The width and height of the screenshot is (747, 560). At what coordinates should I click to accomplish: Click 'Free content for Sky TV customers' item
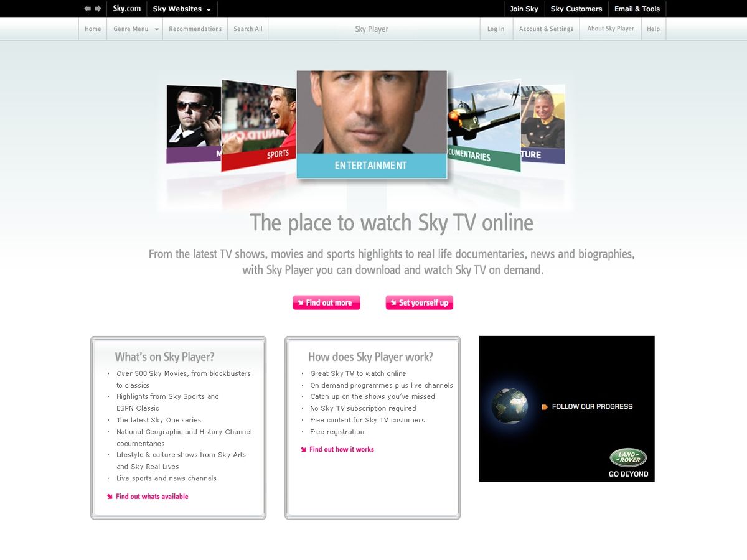point(367,420)
